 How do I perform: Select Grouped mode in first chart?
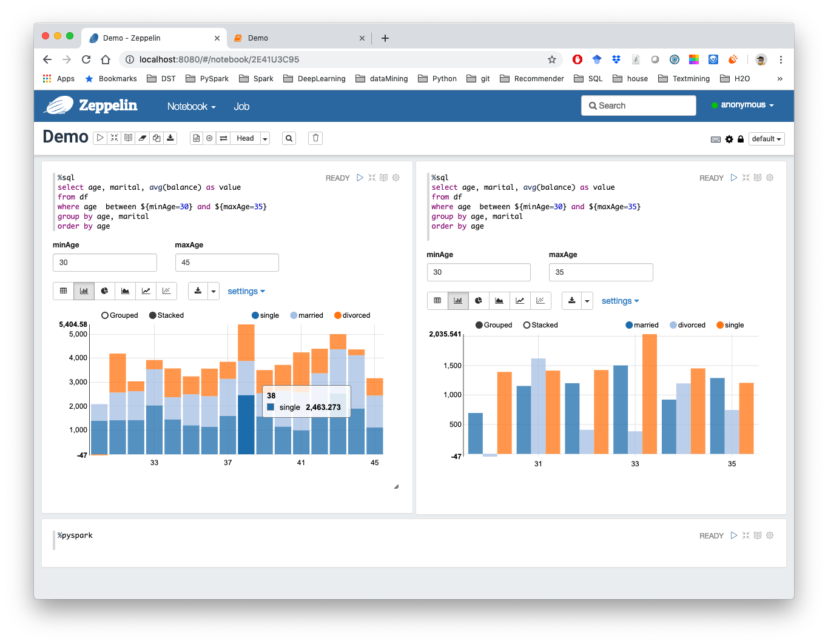pos(119,315)
